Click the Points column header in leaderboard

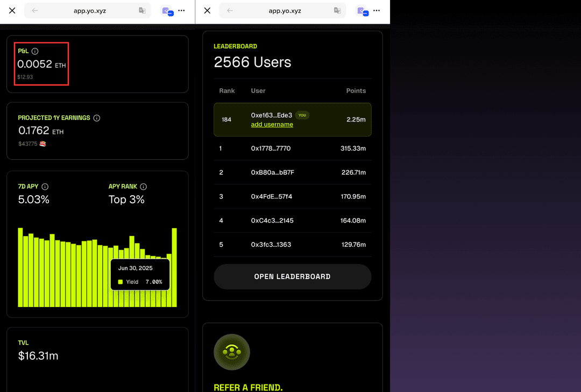coord(356,91)
